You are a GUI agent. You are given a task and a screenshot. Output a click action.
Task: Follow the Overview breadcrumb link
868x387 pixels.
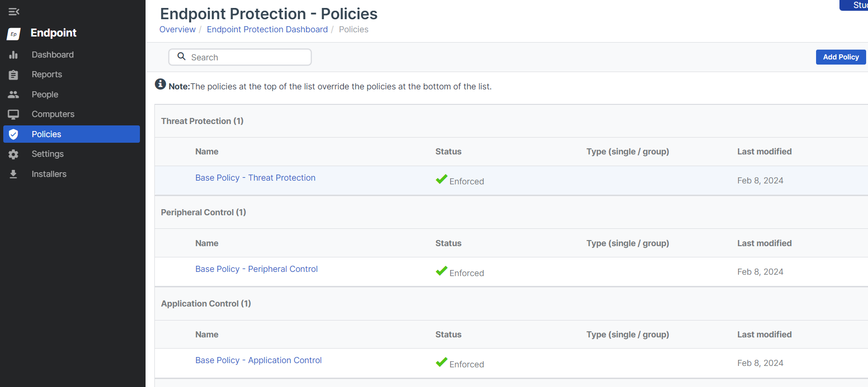pos(177,29)
